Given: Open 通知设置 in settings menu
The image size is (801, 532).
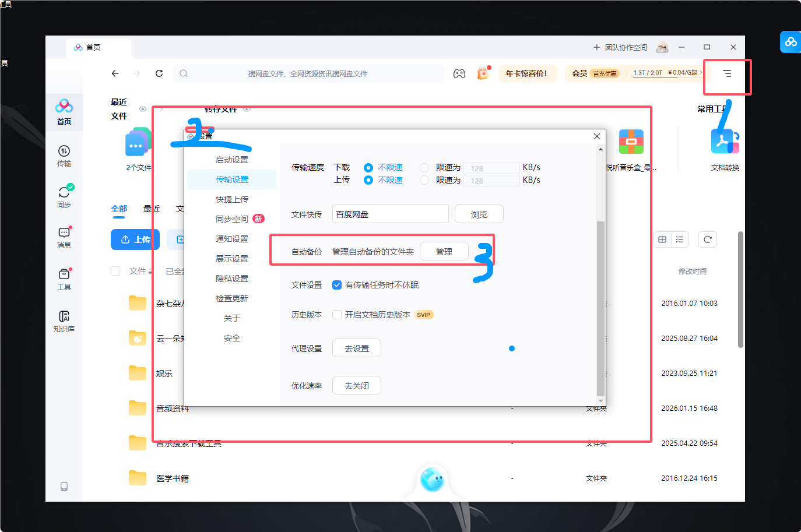Looking at the screenshot, I should tap(232, 239).
